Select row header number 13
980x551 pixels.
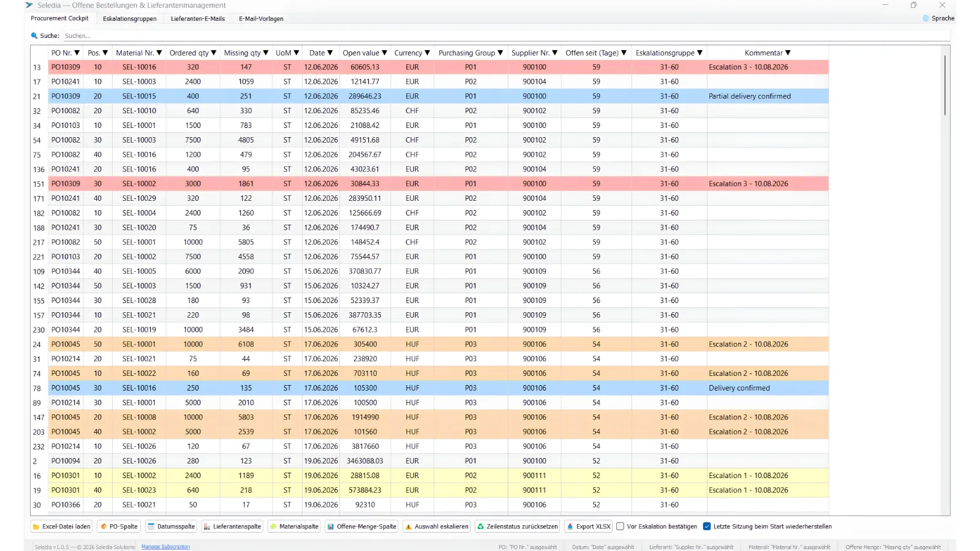[x=39, y=67]
